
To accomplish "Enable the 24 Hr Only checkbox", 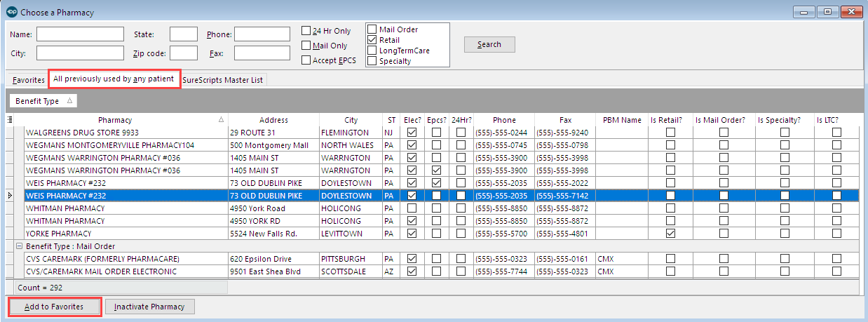I will 306,31.
